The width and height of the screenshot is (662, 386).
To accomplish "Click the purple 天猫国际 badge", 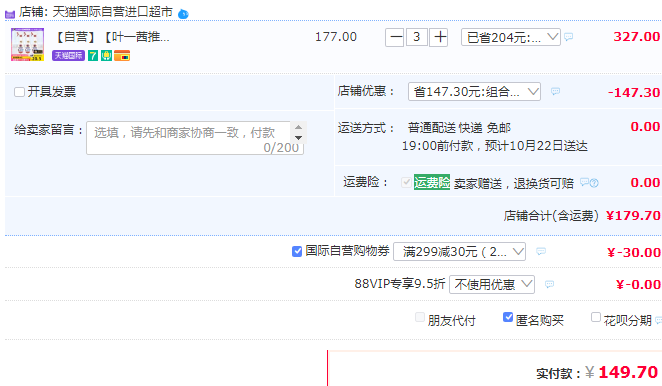I will (68, 55).
